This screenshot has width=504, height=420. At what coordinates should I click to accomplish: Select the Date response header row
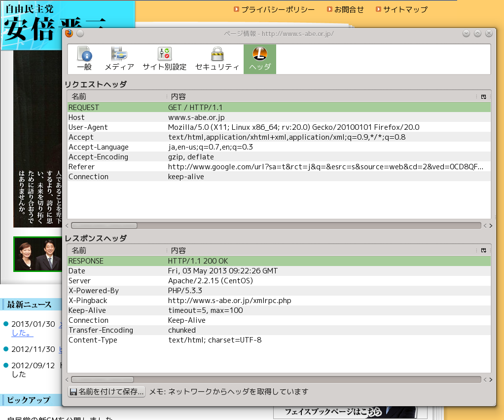(x=279, y=271)
